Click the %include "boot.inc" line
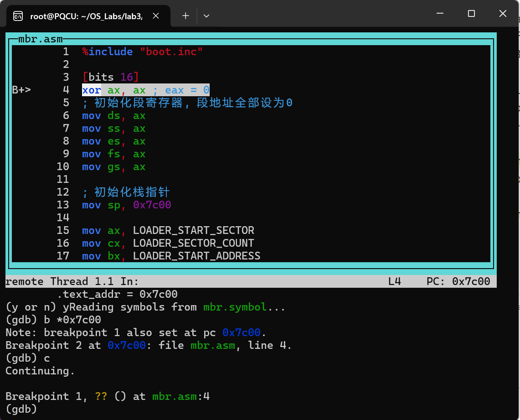The height and width of the screenshot is (420, 520). coord(142,52)
